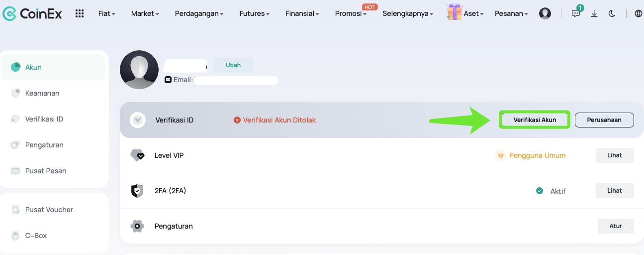Screen dimensions: 644x255
Task: Expand the Market dropdown menu
Action: (x=145, y=13)
